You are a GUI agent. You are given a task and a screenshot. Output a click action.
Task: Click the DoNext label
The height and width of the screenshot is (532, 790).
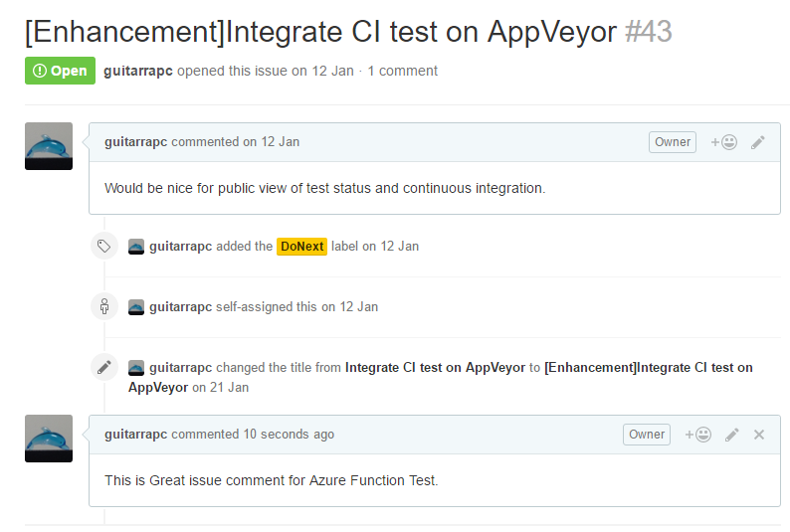(x=301, y=247)
